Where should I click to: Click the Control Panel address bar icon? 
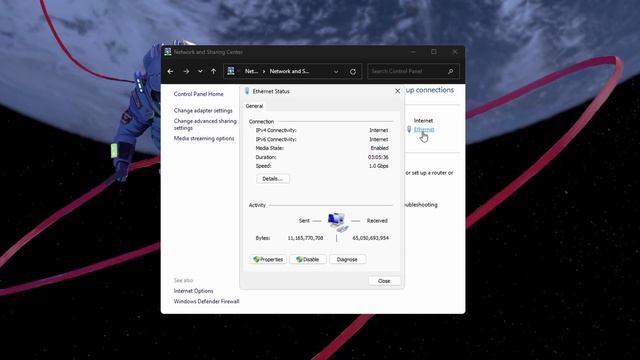(231, 71)
